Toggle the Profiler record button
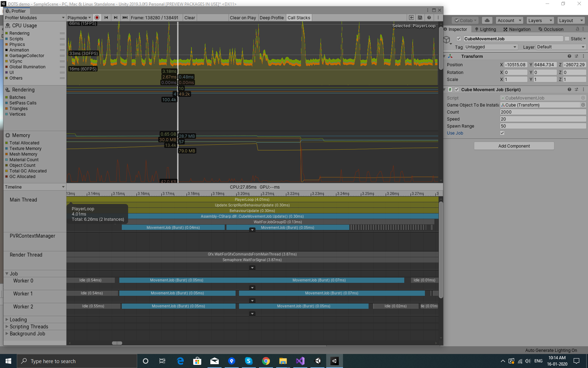 [97, 18]
